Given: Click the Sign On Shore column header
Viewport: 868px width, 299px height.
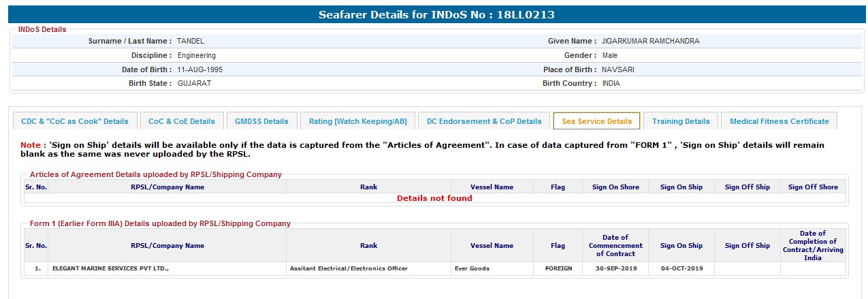Looking at the screenshot, I should [615, 187].
